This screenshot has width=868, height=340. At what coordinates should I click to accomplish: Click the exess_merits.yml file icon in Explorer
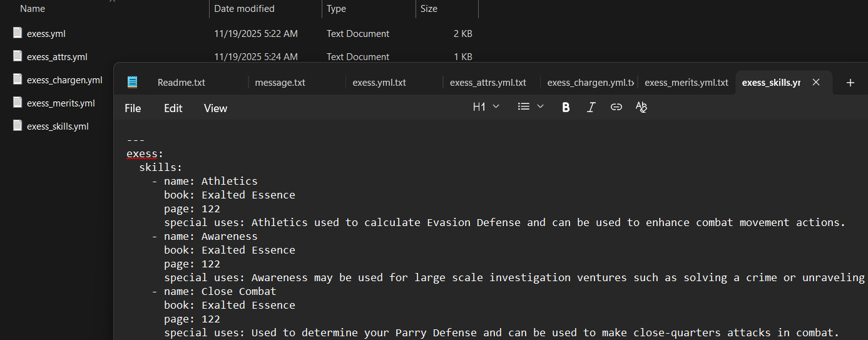(18, 103)
